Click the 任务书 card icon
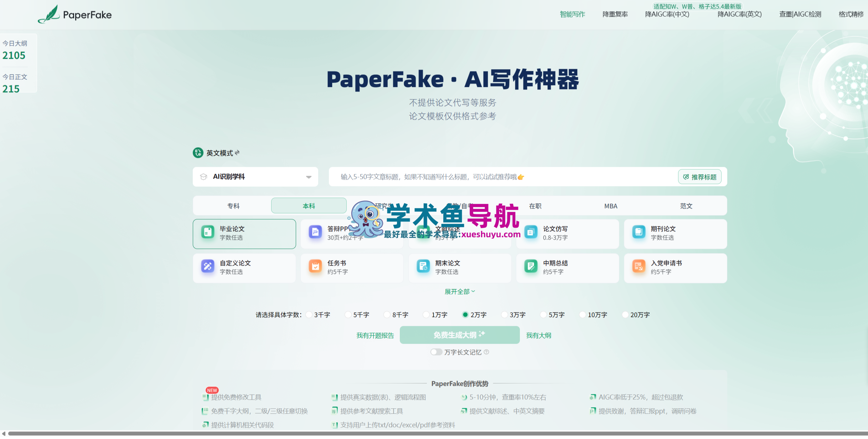 click(x=315, y=266)
